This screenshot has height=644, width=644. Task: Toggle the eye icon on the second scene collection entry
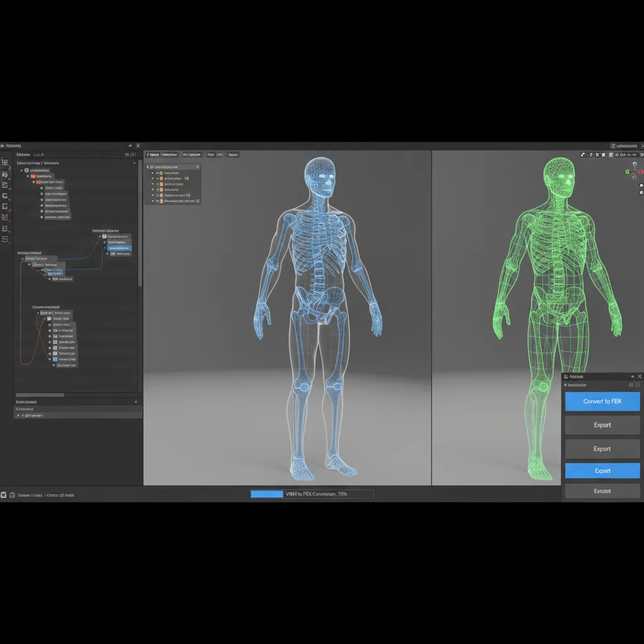point(153,178)
